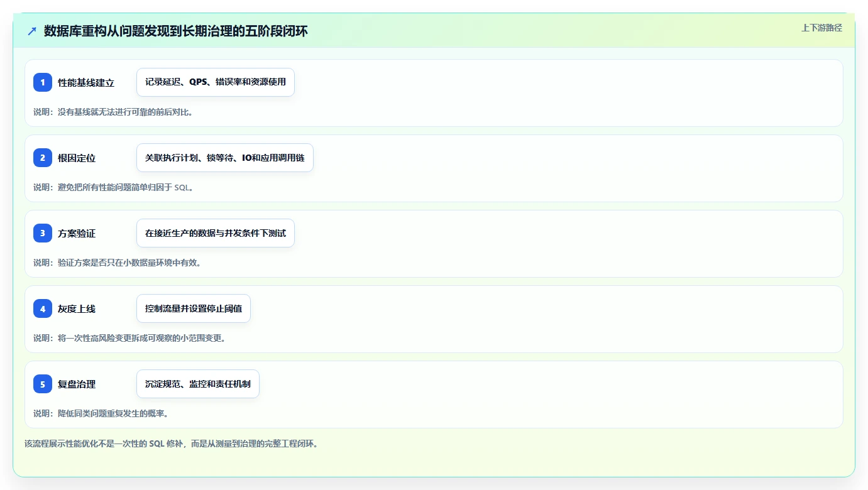Screen dimensions: 868x490
Task: Click step badge number 1
Action: pyautogui.click(x=43, y=82)
